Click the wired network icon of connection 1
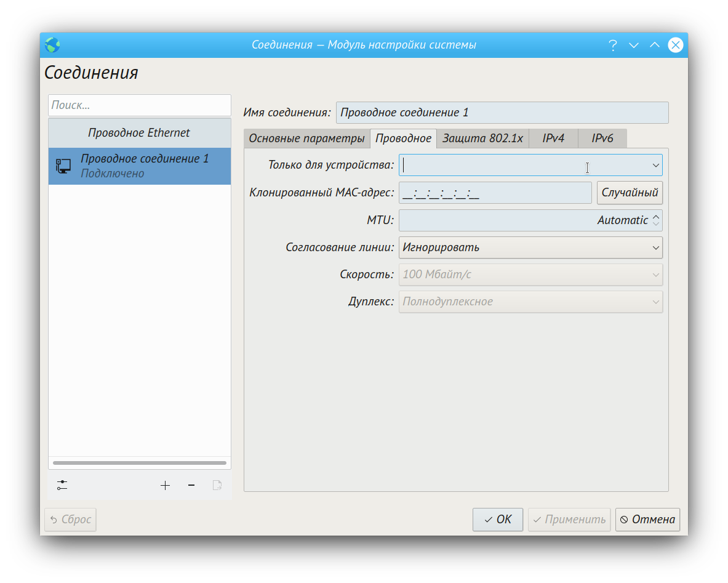728x583 pixels. [x=63, y=166]
